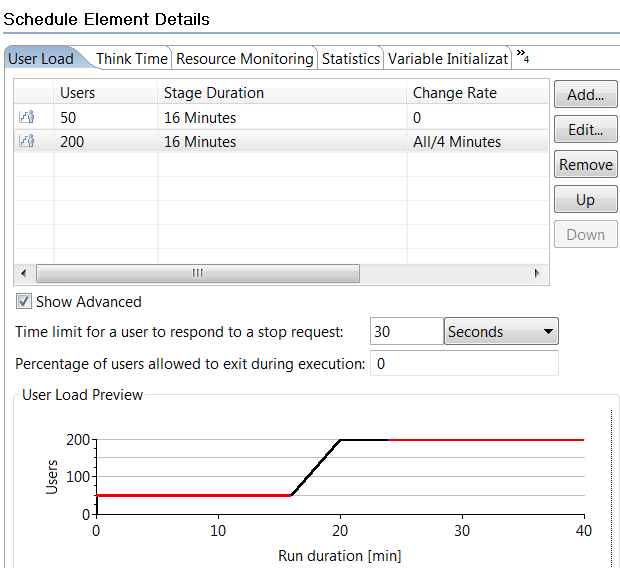Open the Variable Initialization tab
The height and width of the screenshot is (570, 620).
pos(448,59)
